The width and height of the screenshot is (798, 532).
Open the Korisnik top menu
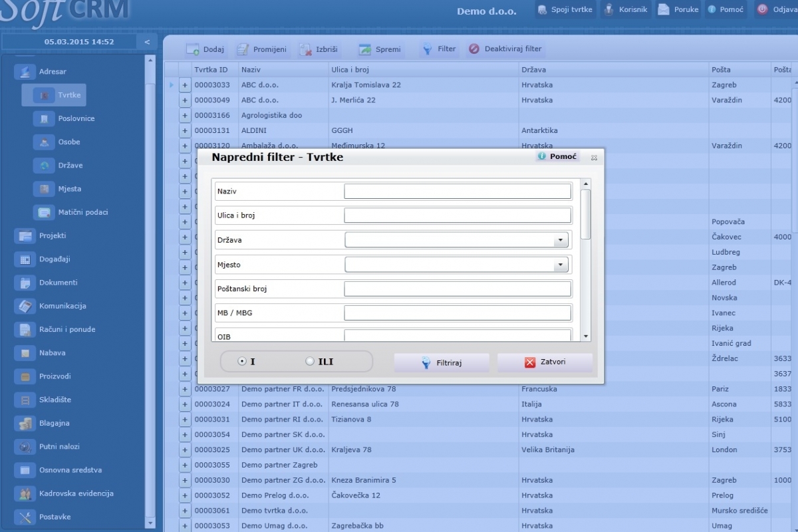tap(625, 9)
